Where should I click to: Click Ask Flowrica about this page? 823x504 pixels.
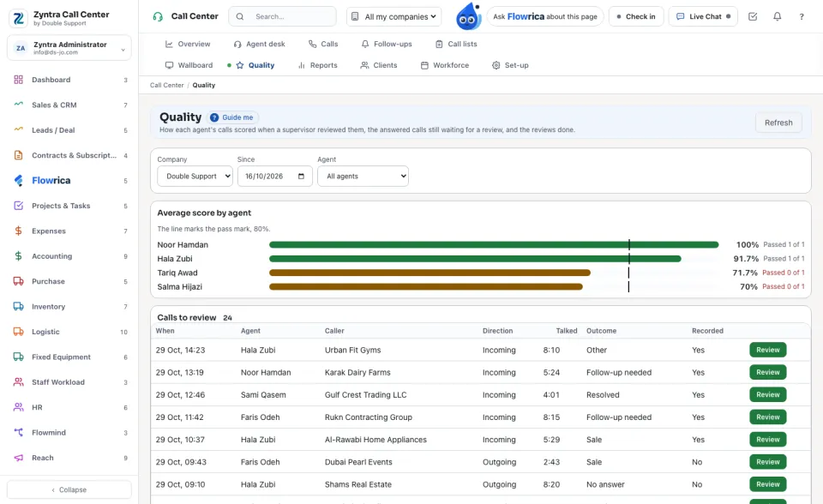pos(545,17)
